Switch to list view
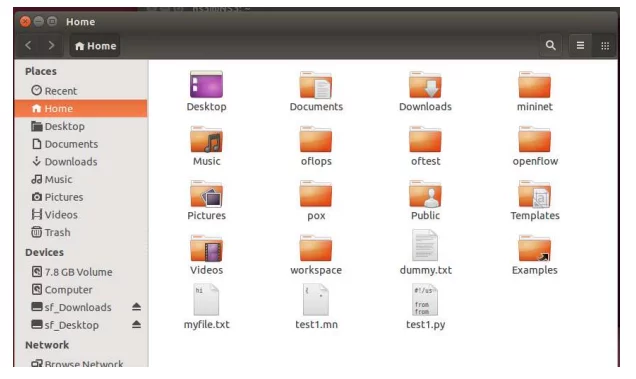The width and height of the screenshot is (636, 379). tap(580, 45)
